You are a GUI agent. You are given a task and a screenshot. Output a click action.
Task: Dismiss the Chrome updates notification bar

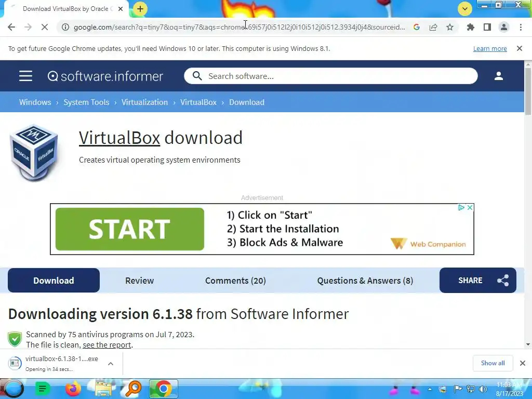[520, 48]
